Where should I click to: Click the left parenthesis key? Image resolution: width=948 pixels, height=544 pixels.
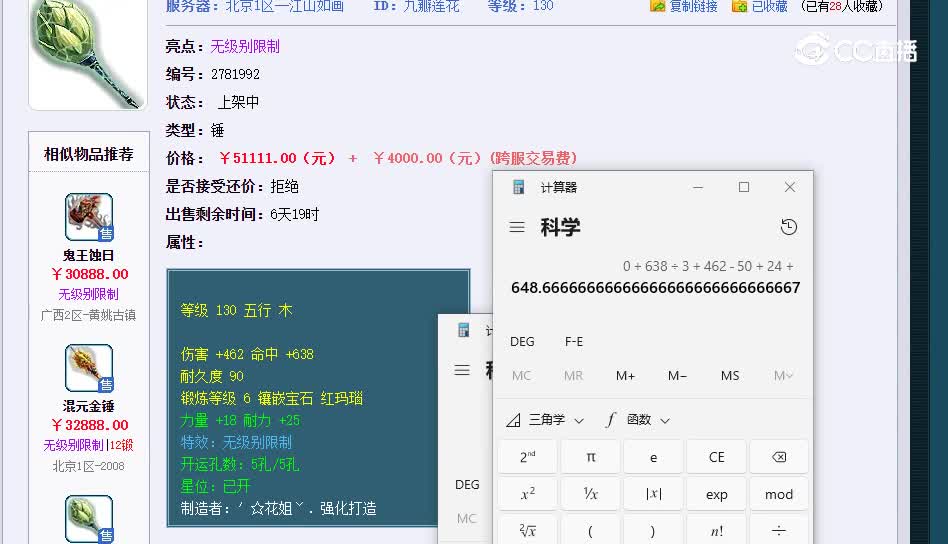pyautogui.click(x=591, y=530)
